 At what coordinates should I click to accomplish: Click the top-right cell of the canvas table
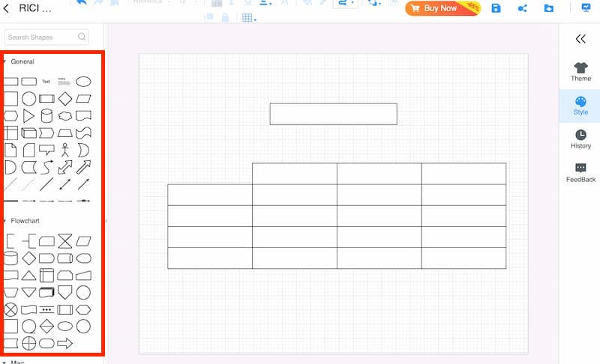pyautogui.click(x=463, y=174)
